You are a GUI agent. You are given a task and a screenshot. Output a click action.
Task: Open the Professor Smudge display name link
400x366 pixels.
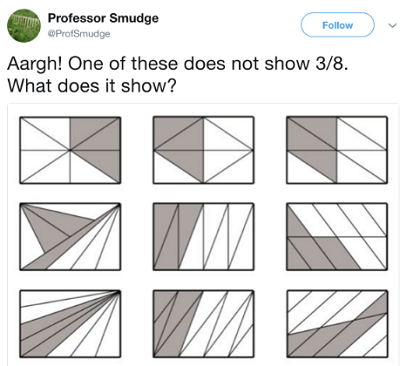(x=103, y=18)
